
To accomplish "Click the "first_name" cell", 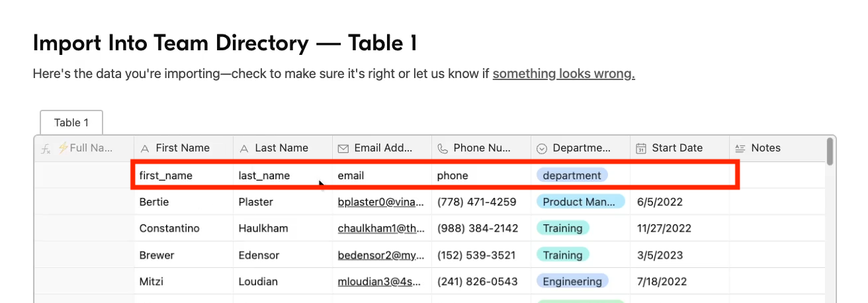I will (183, 175).
